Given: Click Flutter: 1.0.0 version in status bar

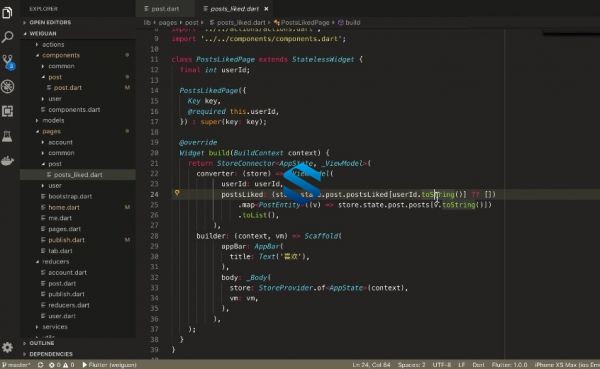Looking at the screenshot, I should (x=509, y=365).
